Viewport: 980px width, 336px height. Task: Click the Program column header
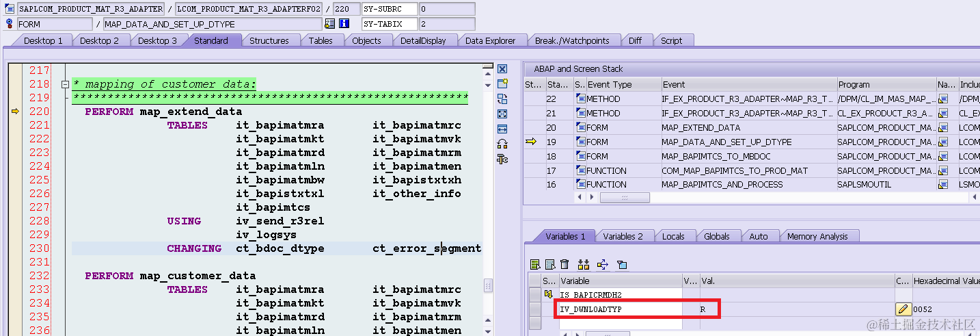click(x=886, y=85)
